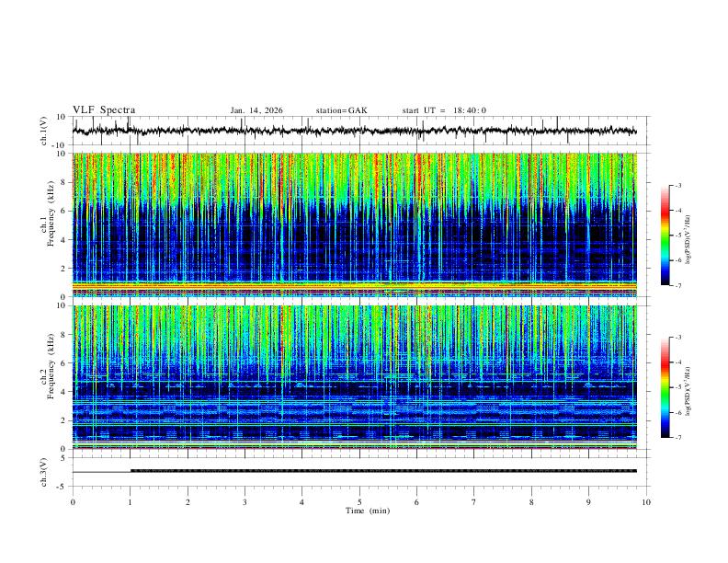
Task: Click the 'ch.1(V)' waveform axis label
Action: tap(44, 131)
